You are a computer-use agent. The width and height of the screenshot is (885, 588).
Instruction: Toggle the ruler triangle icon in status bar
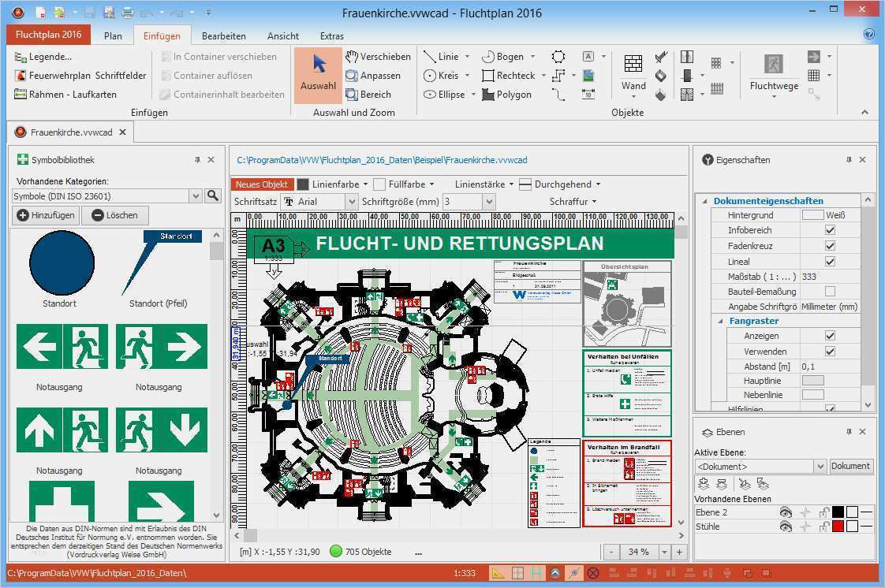pos(498,573)
